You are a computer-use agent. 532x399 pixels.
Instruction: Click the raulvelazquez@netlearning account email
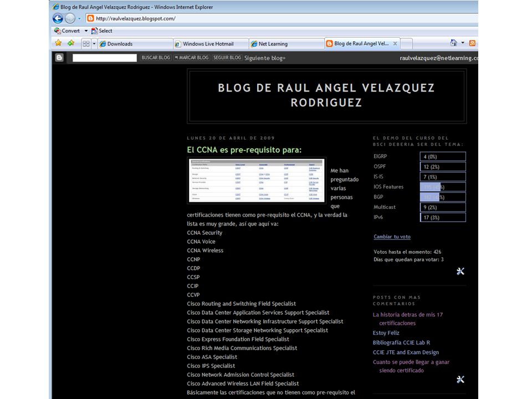(439, 58)
